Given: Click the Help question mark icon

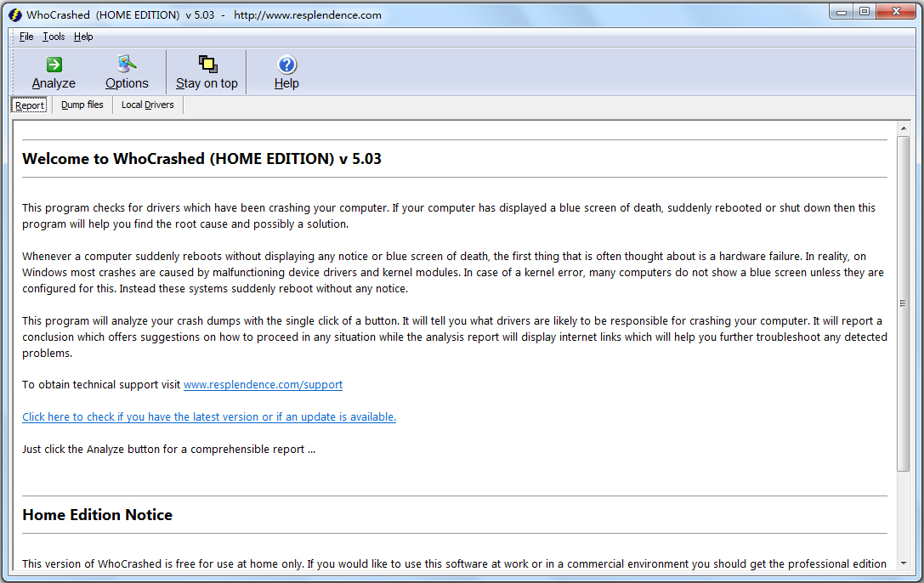Looking at the screenshot, I should [x=286, y=65].
